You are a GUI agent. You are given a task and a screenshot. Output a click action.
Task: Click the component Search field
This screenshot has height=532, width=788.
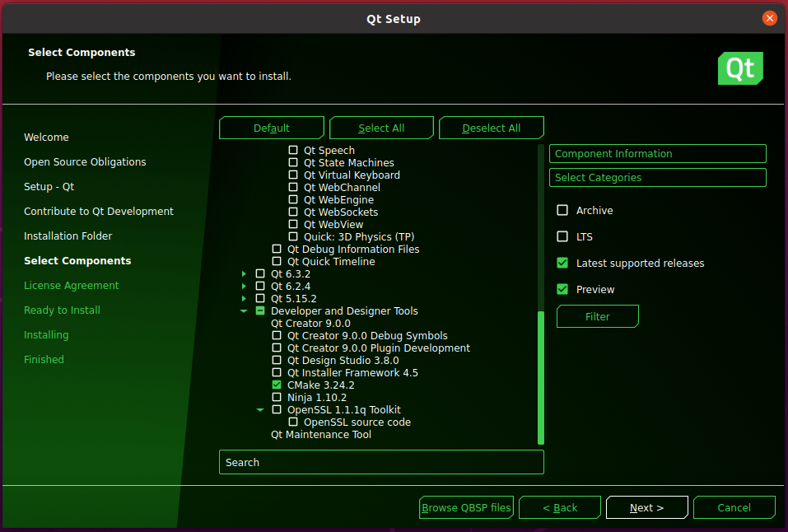pos(381,462)
